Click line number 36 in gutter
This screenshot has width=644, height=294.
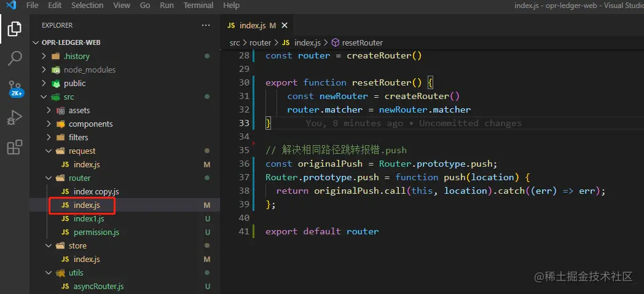(x=245, y=164)
